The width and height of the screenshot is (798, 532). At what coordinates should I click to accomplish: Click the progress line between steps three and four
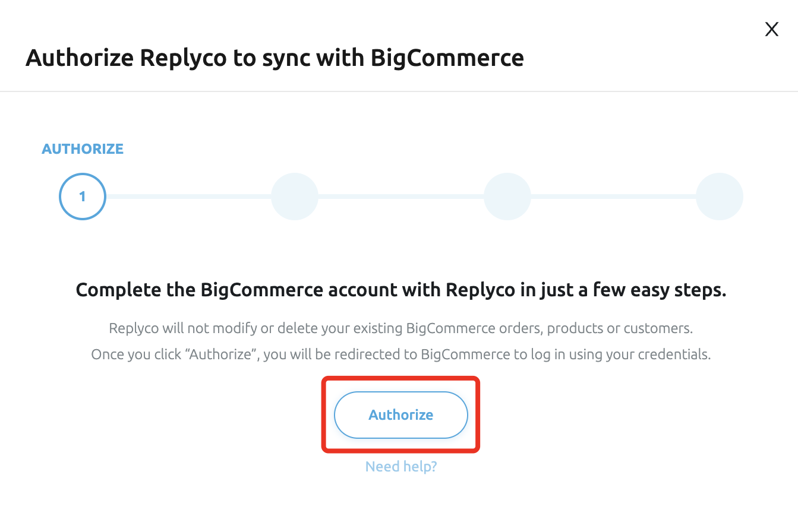tap(613, 197)
